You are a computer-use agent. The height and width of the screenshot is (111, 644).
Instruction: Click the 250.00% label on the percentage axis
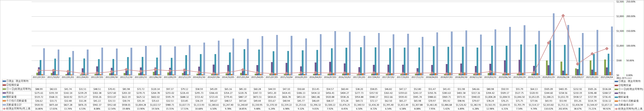pyautogui.click(x=631, y=2)
